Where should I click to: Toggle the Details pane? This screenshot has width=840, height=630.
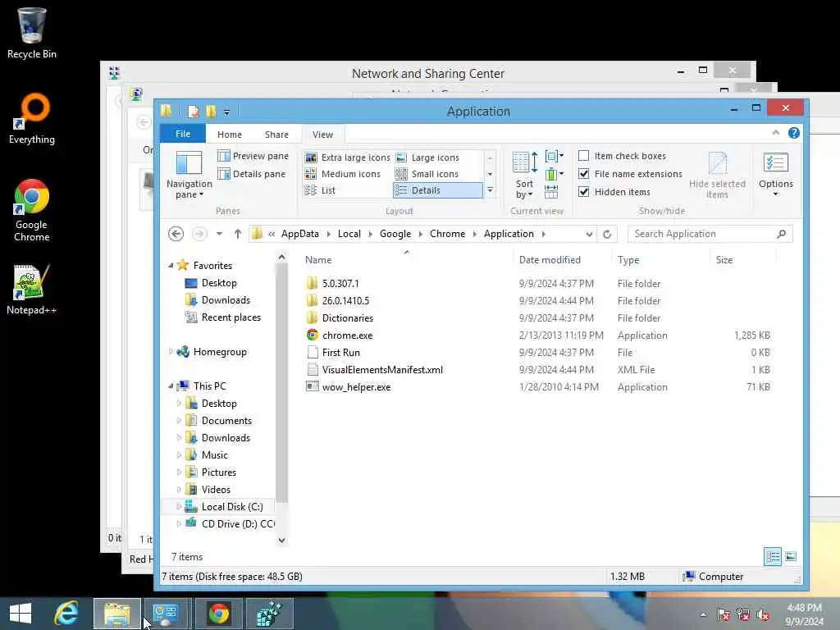click(x=251, y=174)
